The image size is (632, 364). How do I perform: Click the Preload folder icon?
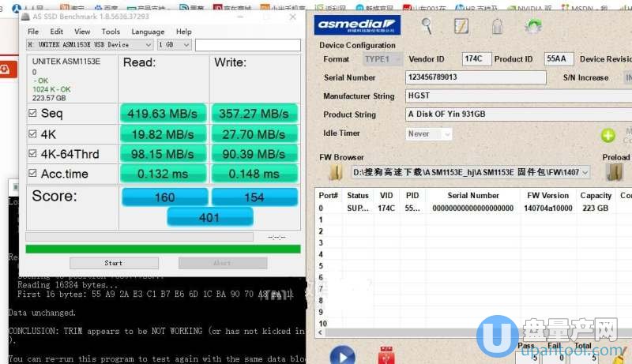tap(615, 172)
